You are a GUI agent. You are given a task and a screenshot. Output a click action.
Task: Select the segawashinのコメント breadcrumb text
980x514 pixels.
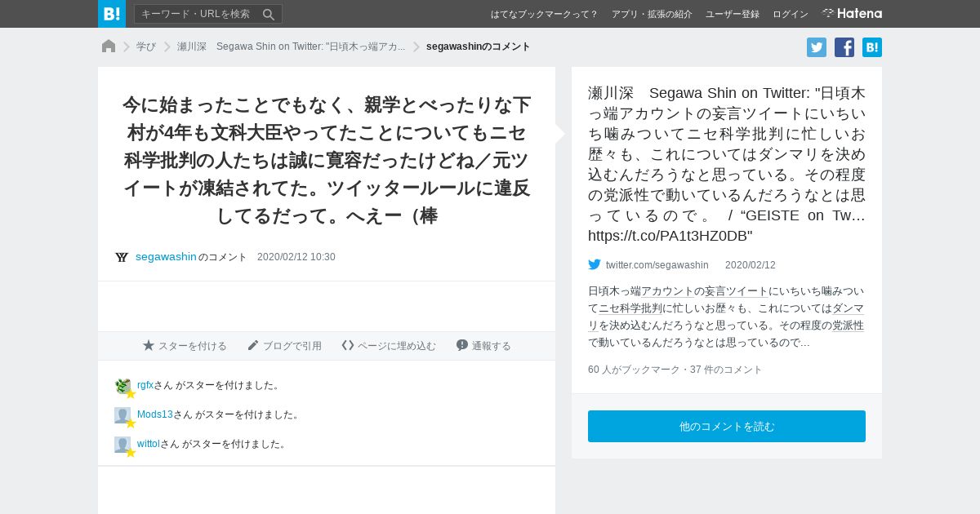click(479, 47)
